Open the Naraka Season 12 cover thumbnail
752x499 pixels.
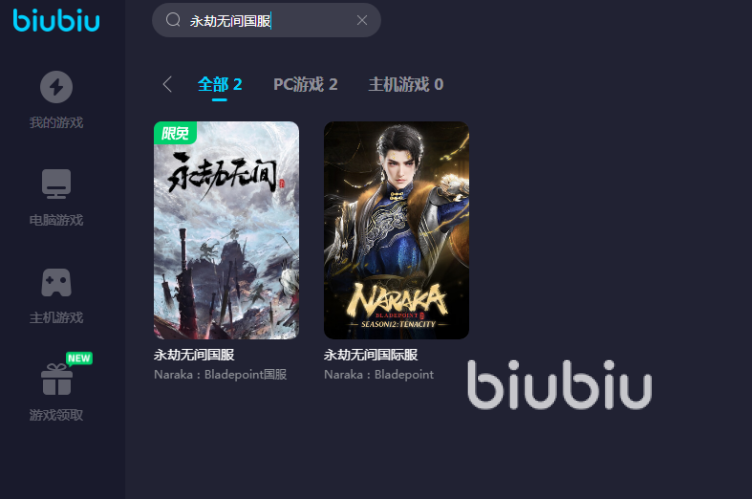(397, 230)
